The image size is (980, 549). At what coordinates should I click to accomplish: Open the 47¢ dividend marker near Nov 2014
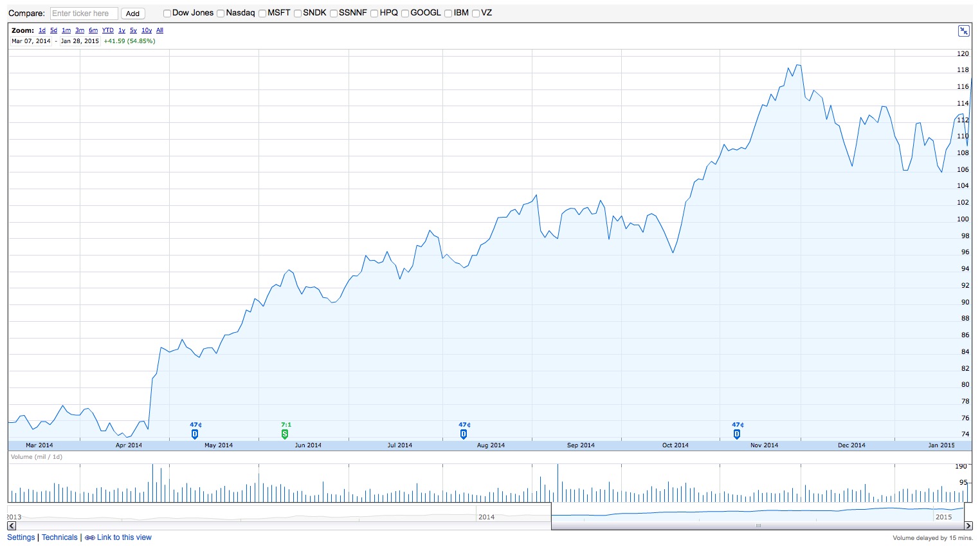click(x=737, y=434)
